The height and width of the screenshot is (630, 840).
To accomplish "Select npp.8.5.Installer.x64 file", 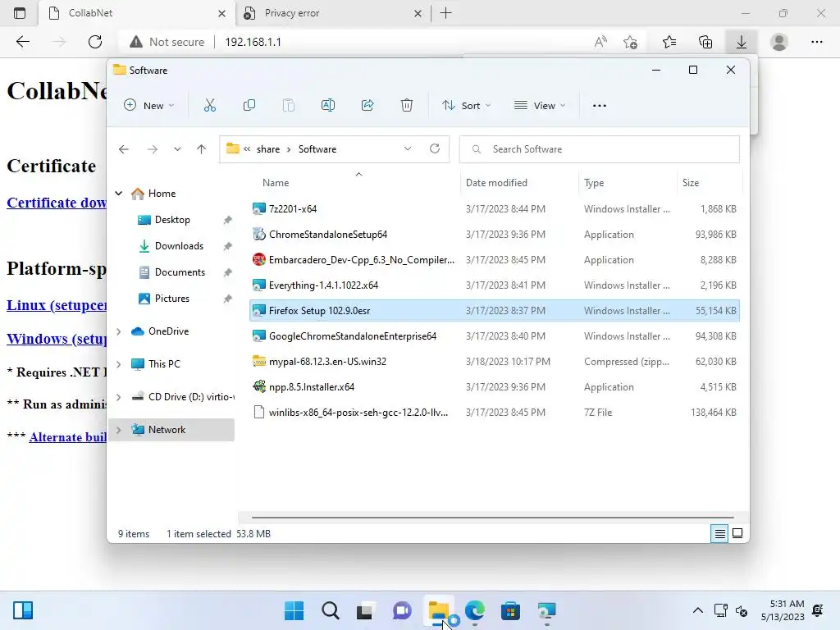I will (495, 387).
